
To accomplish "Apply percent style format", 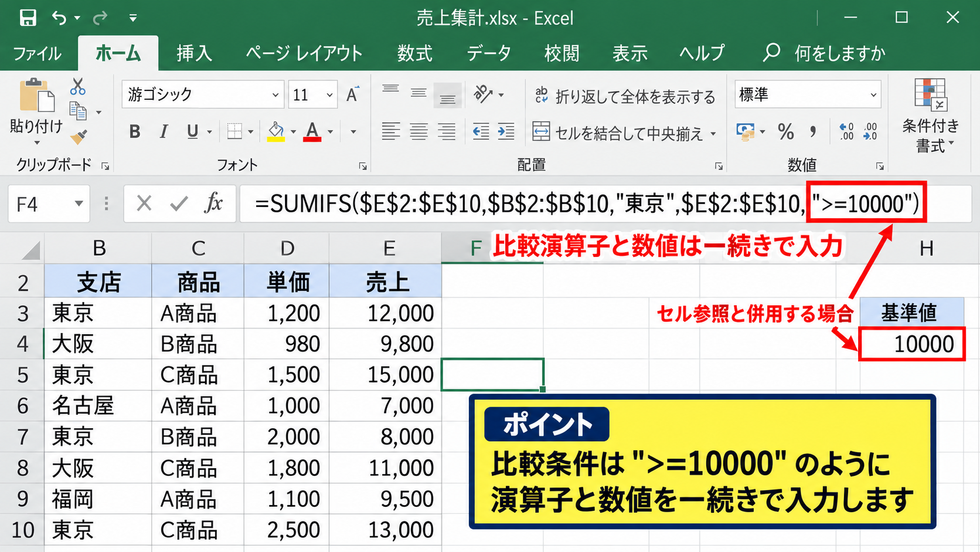I will tap(785, 131).
